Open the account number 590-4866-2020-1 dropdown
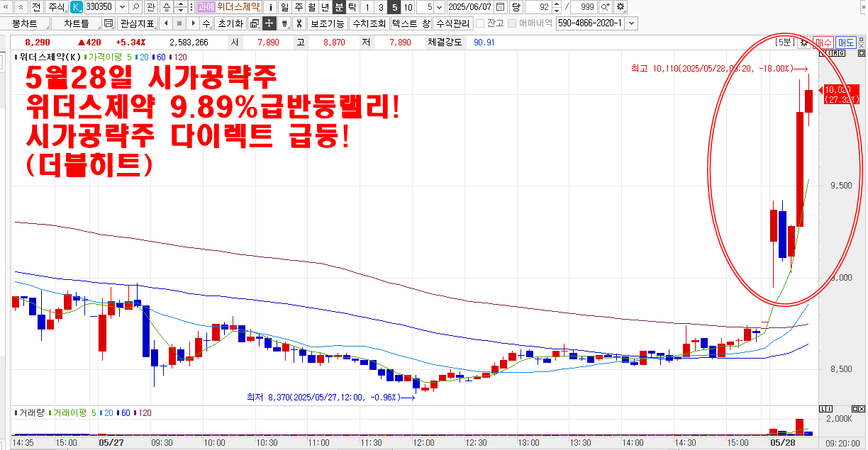The image size is (868, 450). (x=631, y=23)
